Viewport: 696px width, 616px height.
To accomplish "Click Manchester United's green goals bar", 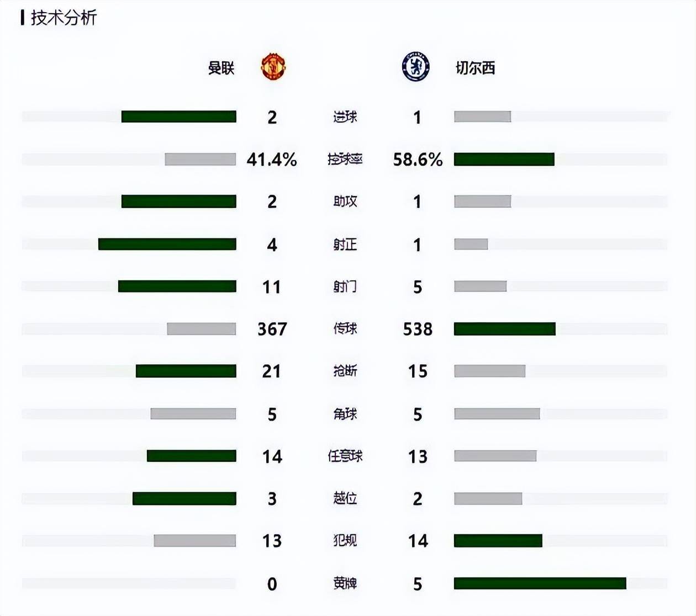I will (x=179, y=116).
